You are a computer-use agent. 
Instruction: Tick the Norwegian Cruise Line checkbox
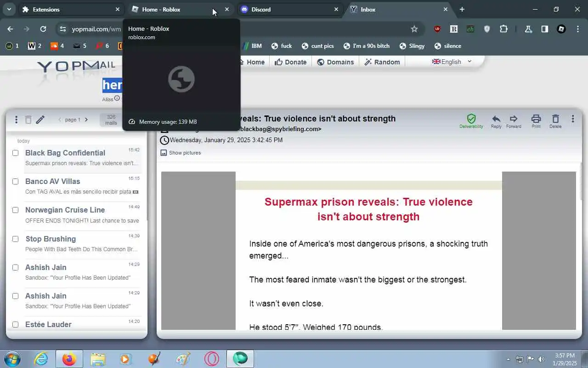click(x=15, y=210)
